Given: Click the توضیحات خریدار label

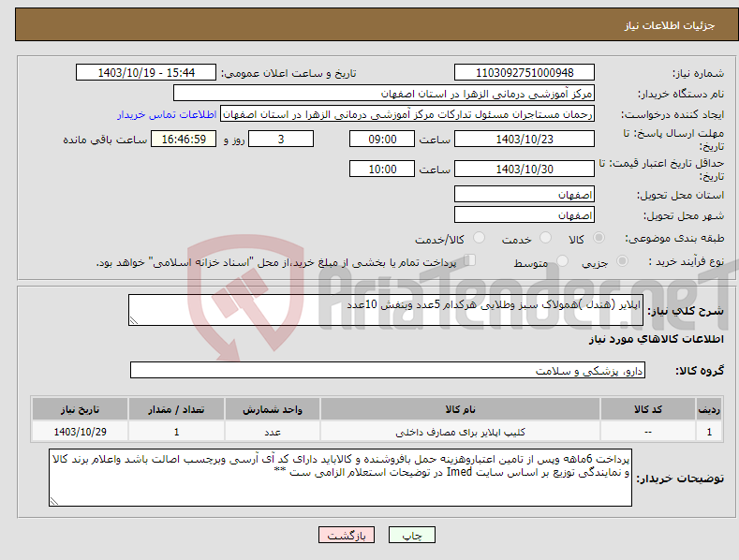Looking at the screenshot, I should (x=680, y=479).
